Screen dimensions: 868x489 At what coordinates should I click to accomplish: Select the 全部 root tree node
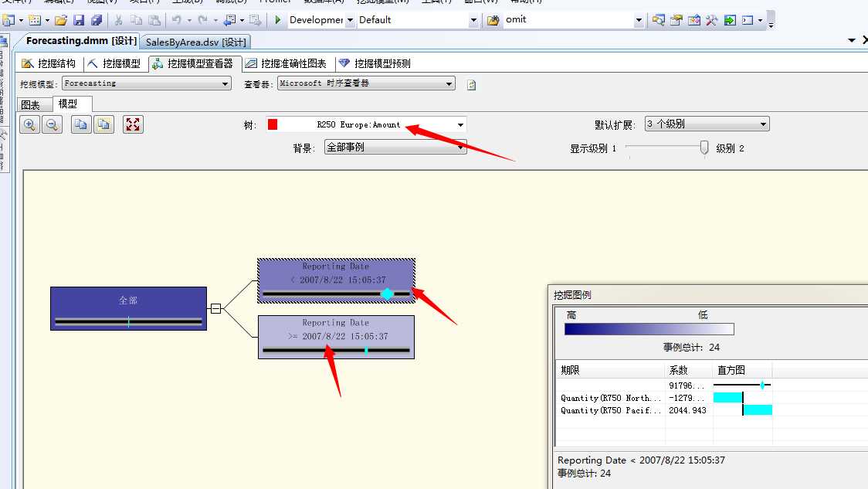click(x=128, y=308)
